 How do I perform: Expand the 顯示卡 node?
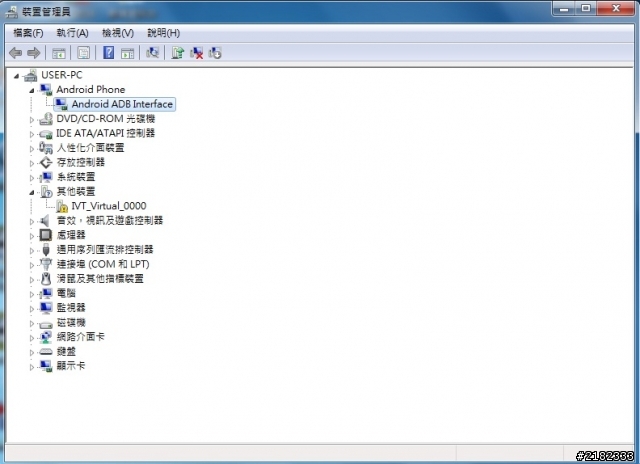32,367
